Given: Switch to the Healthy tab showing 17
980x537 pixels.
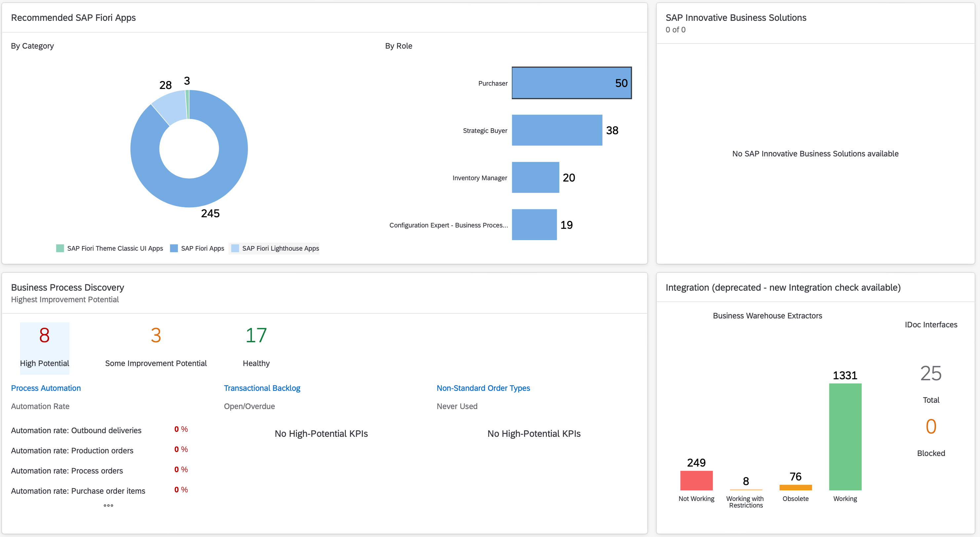Looking at the screenshot, I should [256, 348].
